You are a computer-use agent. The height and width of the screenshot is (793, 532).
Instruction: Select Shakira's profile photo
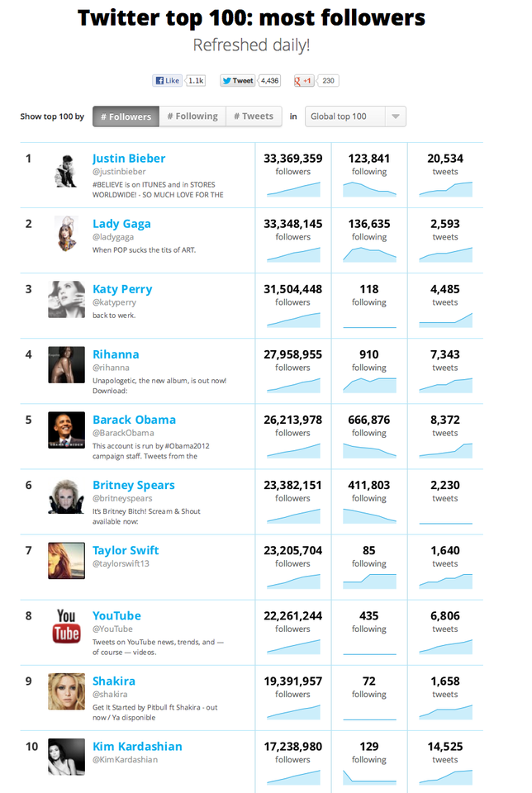66,691
